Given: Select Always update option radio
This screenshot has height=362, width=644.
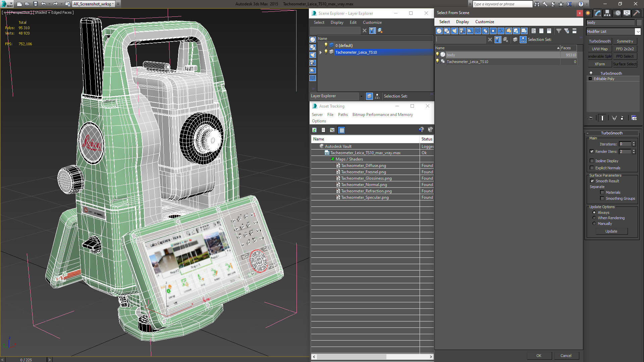Looking at the screenshot, I should click(x=594, y=213).
